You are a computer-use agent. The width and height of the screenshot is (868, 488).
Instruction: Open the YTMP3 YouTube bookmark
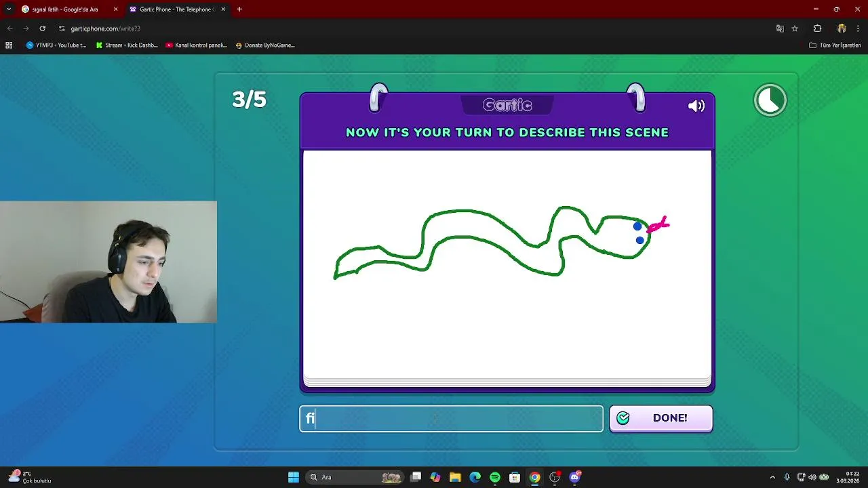56,45
